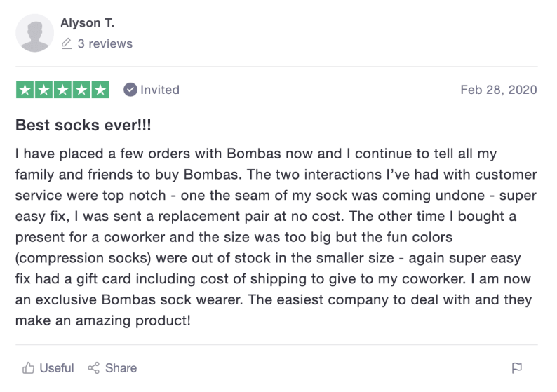This screenshot has height=392, width=557.
Task: Click the review date Feb 28, 2020
Action: coord(498,90)
